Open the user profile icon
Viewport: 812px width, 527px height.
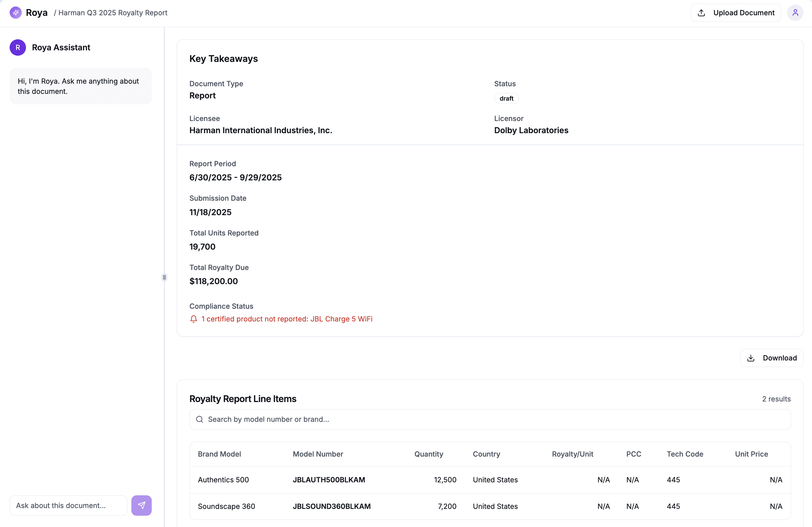click(795, 13)
